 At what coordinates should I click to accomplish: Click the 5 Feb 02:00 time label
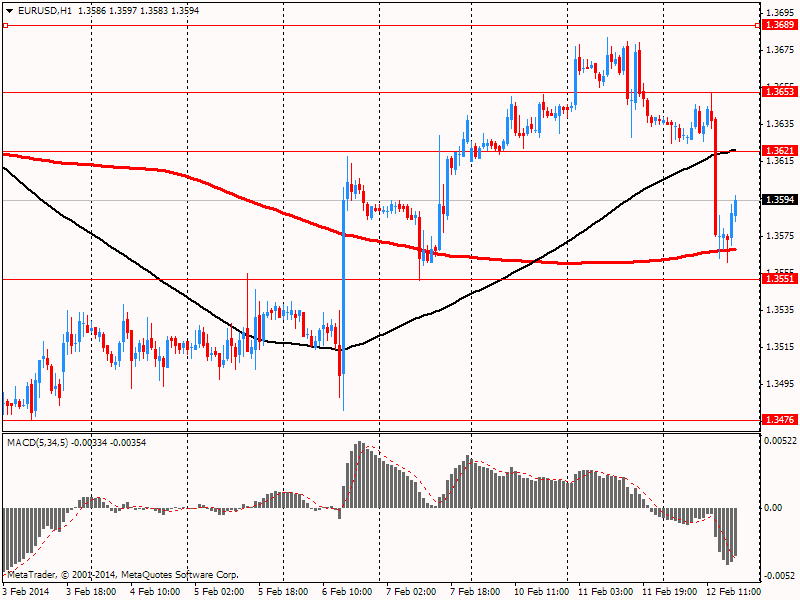coord(219,591)
